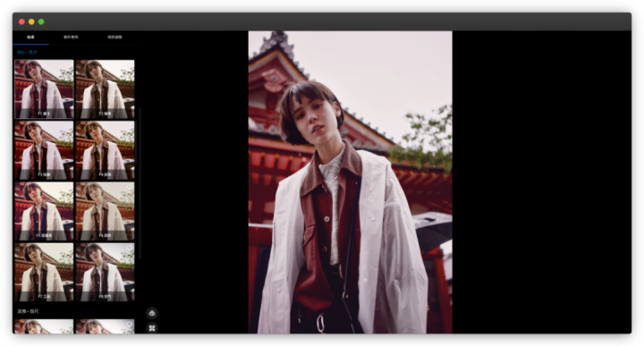Screen dimensions: 644x346
Task: Minimize the window with the yellow button
Action: coord(31,21)
